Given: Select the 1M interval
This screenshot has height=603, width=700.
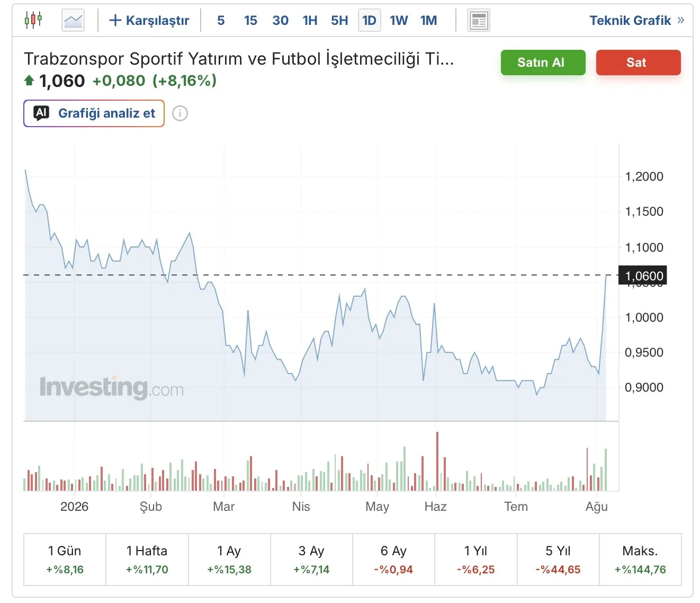Looking at the screenshot, I should tap(428, 21).
